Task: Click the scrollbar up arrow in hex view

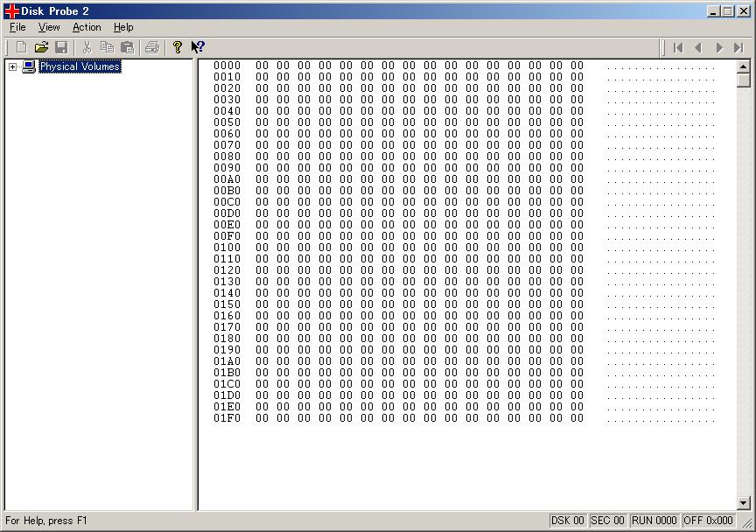Action: (x=744, y=66)
